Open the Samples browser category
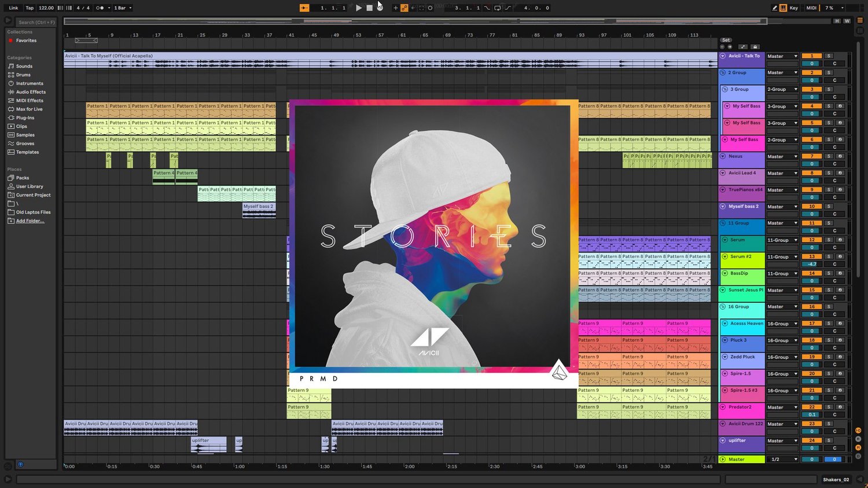 [25, 135]
